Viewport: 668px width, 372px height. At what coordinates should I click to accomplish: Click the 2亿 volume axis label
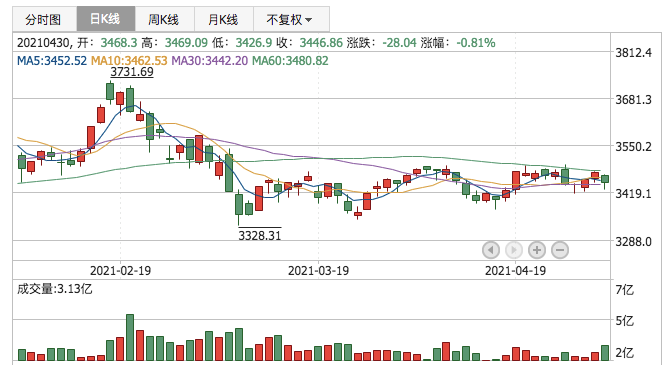click(625, 353)
